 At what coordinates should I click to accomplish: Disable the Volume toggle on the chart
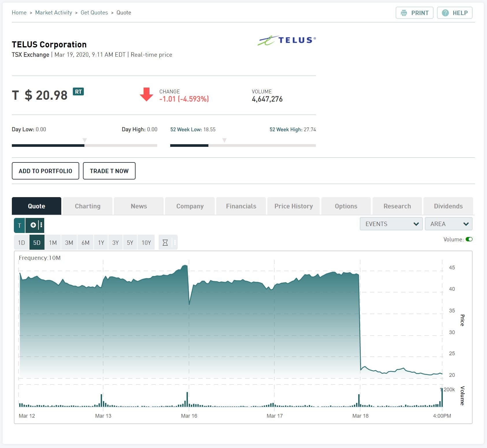pos(470,239)
